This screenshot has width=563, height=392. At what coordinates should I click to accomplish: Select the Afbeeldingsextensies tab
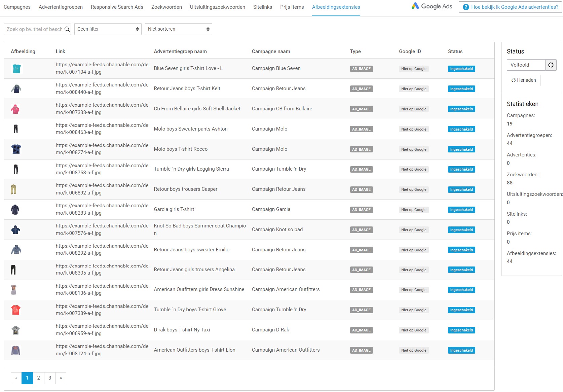click(336, 7)
